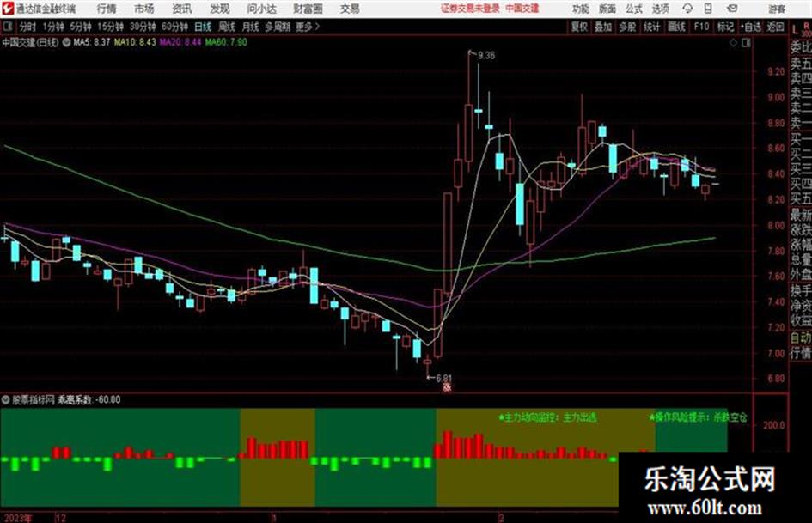Viewport: 812px width, 523px height.
Task: Click the 12 month marker on time axis
Action: 61,518
